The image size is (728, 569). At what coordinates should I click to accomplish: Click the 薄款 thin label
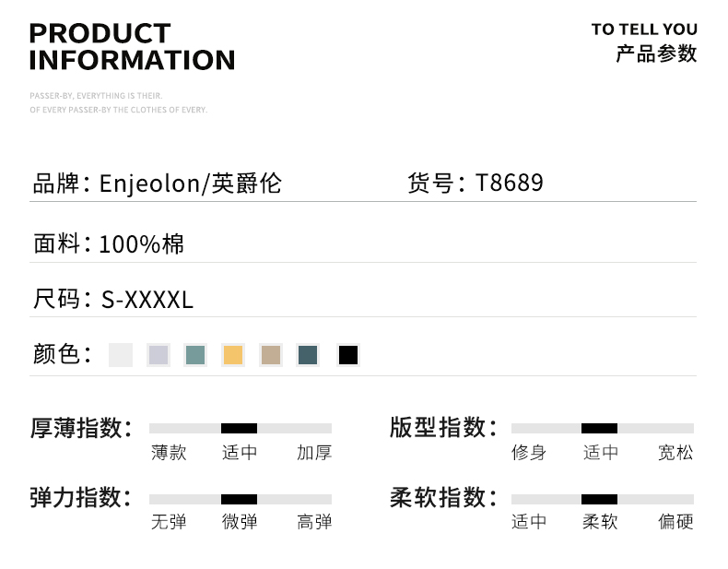pyautogui.click(x=169, y=453)
